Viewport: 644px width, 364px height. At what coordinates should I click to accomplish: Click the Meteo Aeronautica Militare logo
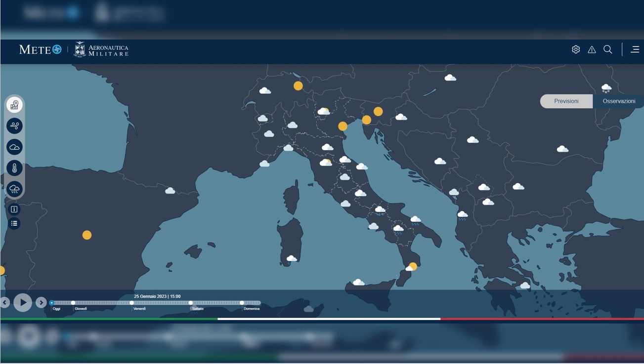click(74, 49)
